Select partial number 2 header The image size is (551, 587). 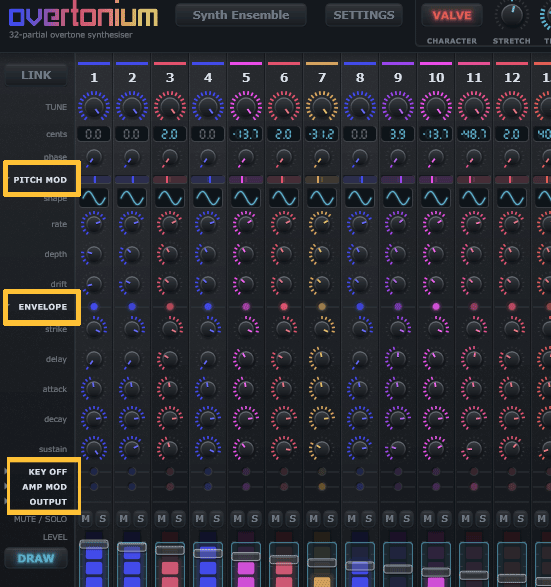[132, 77]
